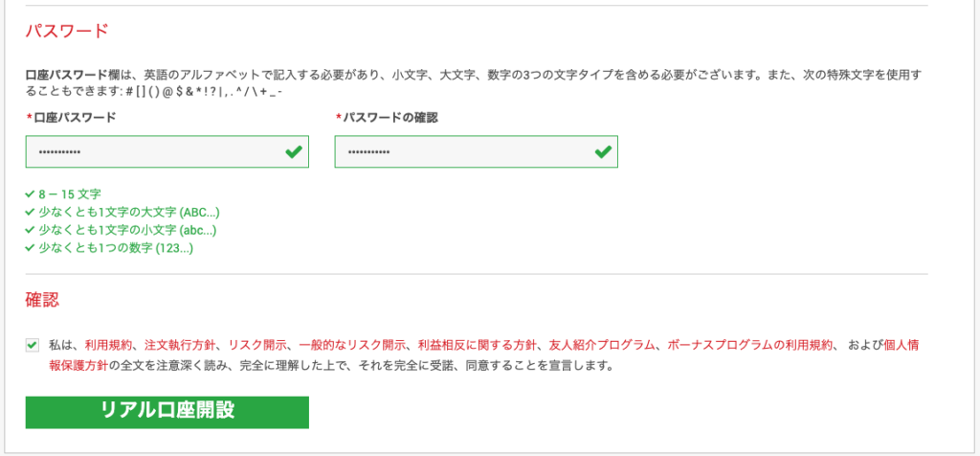The width and height of the screenshot is (980, 456).
Task: Focus the 口座パスワード input field
Action: [153, 152]
